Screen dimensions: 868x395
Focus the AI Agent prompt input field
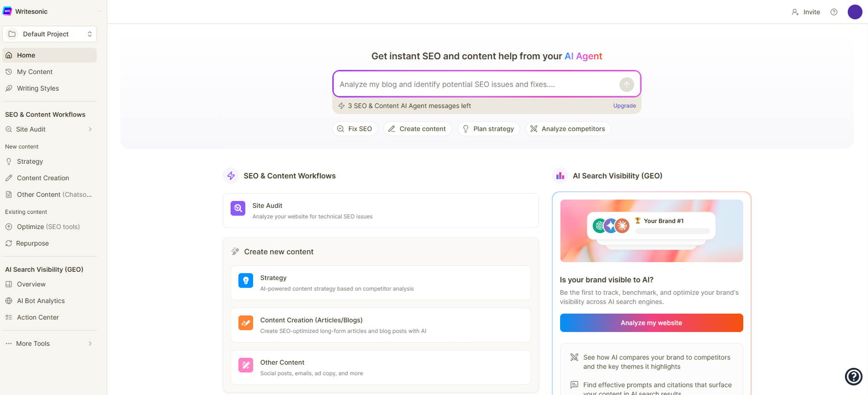[476, 84]
